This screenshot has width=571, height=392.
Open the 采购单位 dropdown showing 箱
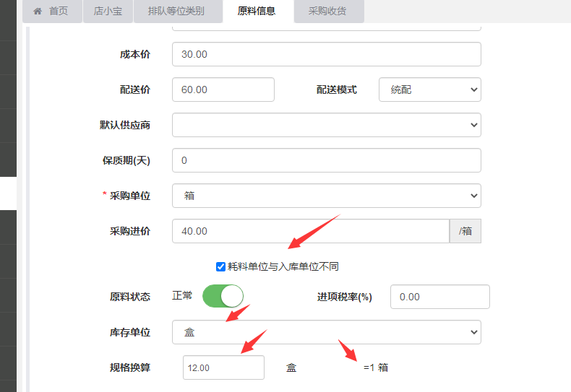(x=326, y=196)
